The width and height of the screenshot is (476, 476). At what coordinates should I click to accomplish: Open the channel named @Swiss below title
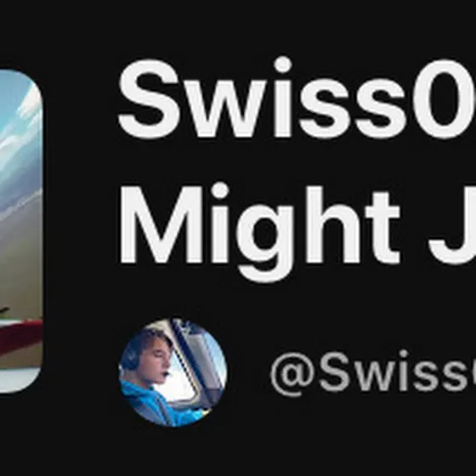[x=373, y=373]
